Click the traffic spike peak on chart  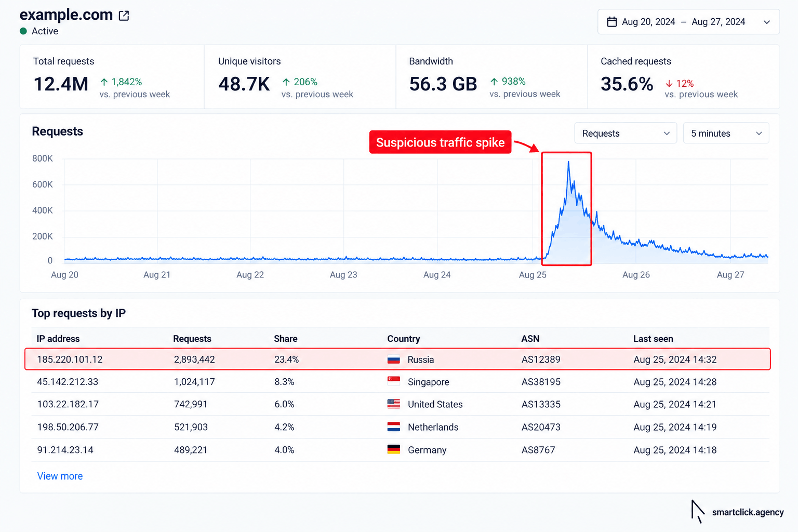click(568, 162)
